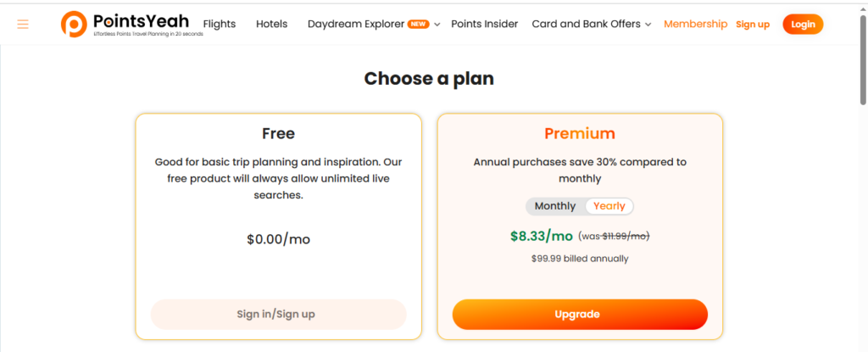Click the orange PointsYeah logo icon
Screen dimensions: 868x352
click(74, 24)
